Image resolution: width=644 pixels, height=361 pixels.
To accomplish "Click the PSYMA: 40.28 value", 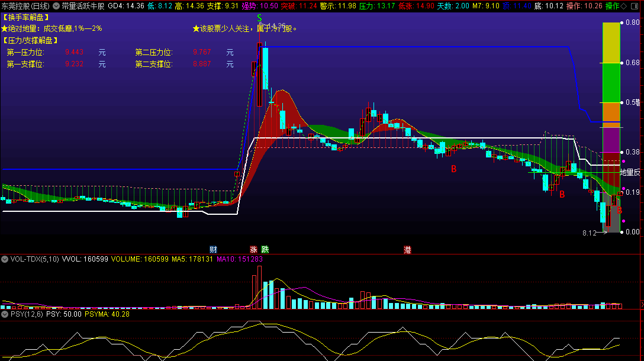I will point(107,314).
